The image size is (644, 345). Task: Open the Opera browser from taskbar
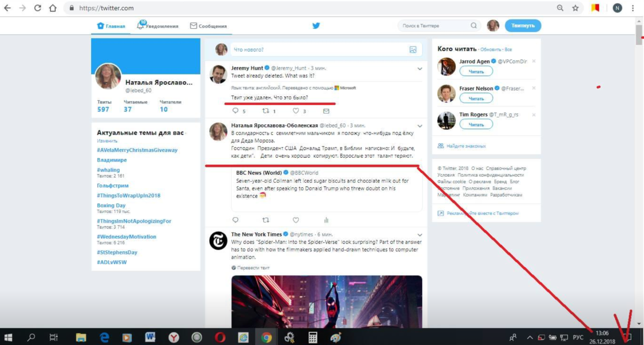pyautogui.click(x=220, y=337)
